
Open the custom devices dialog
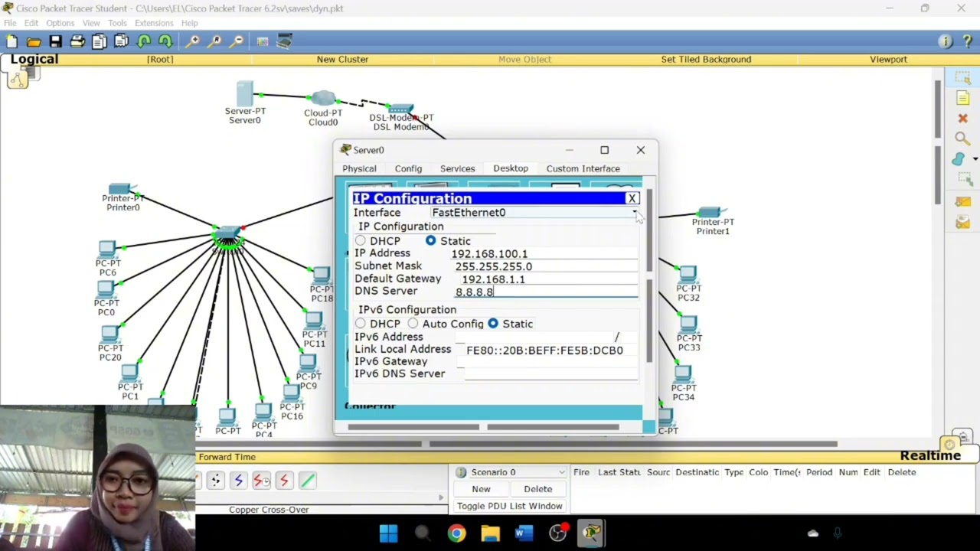pos(285,41)
